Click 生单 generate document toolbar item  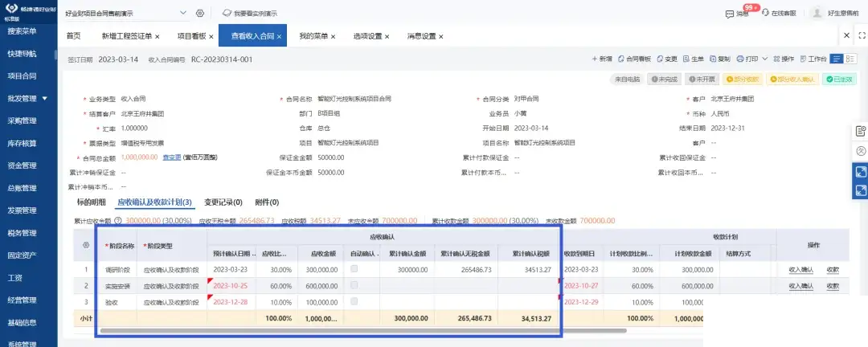click(694, 59)
